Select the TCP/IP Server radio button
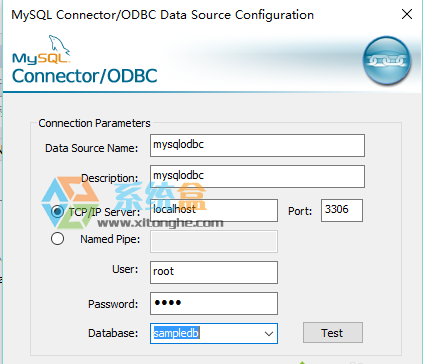423x364 pixels. (x=57, y=211)
